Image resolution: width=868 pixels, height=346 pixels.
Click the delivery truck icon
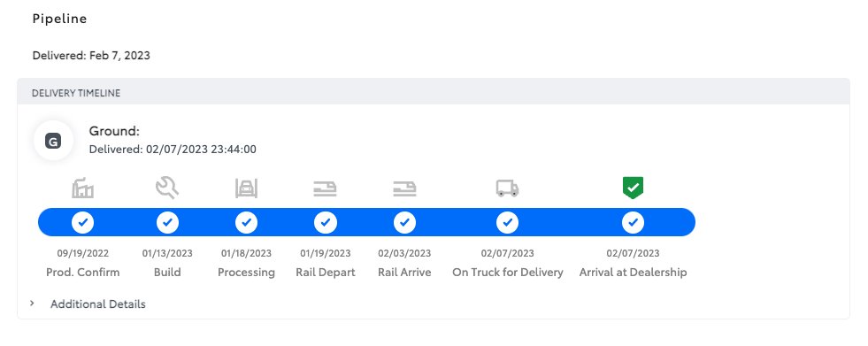tap(507, 188)
